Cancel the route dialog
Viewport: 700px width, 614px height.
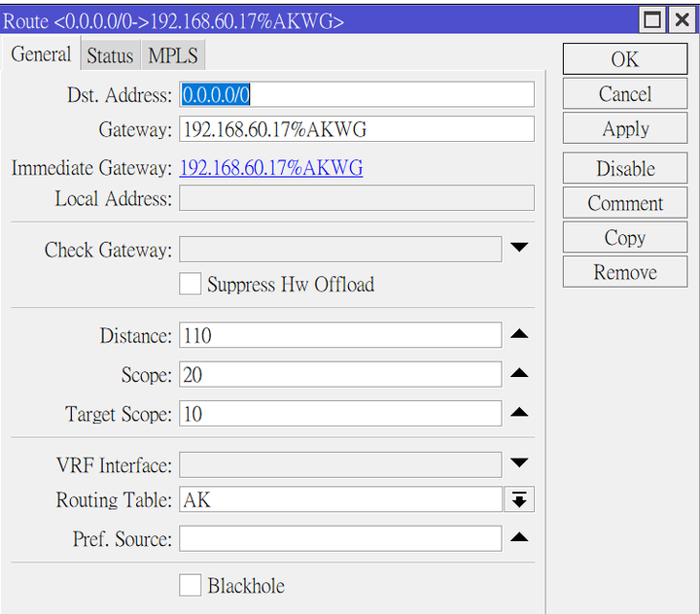tap(625, 93)
